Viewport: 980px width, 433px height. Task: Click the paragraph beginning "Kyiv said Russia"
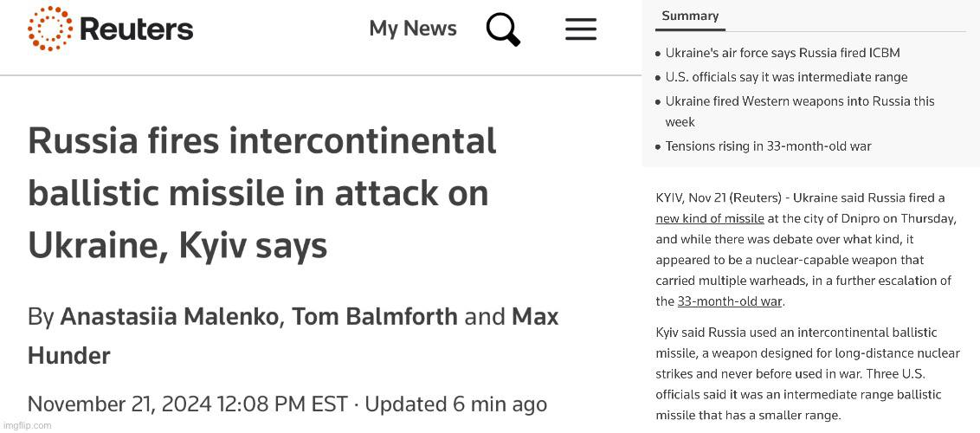808,374
